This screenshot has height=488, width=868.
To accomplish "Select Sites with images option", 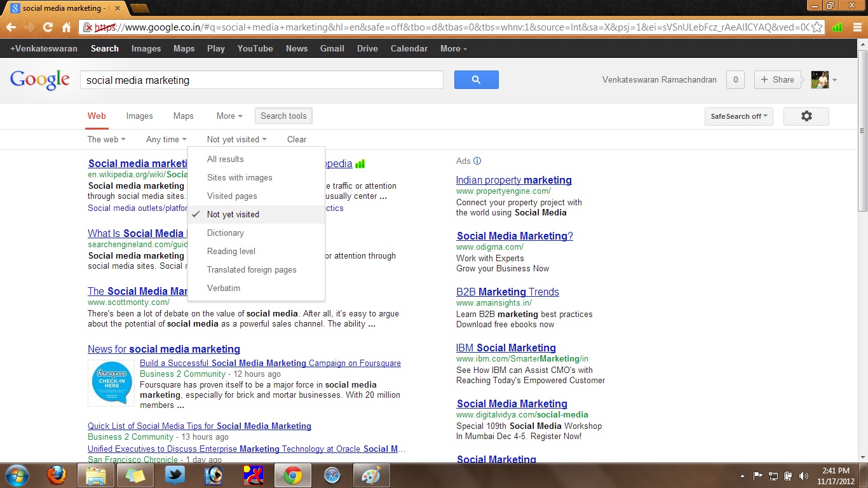I will (256, 178).
